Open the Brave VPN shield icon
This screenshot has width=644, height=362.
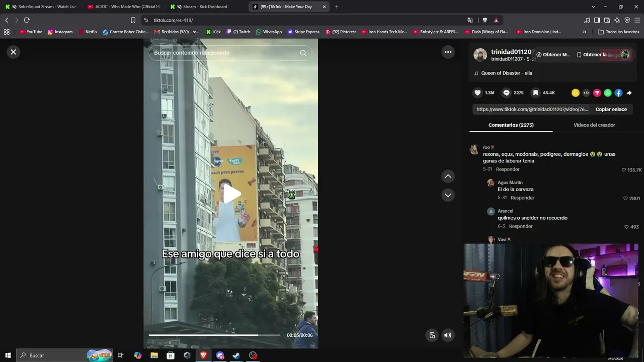tap(627, 20)
